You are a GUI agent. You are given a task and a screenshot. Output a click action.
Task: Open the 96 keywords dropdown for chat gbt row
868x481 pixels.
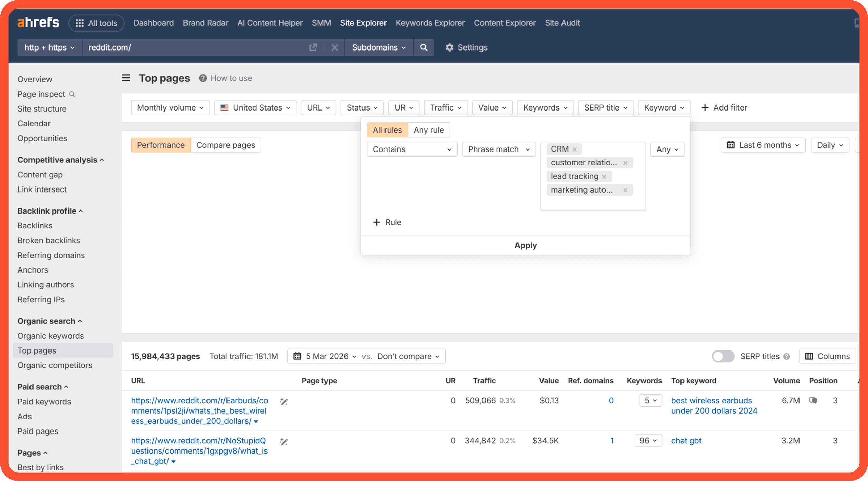(648, 441)
